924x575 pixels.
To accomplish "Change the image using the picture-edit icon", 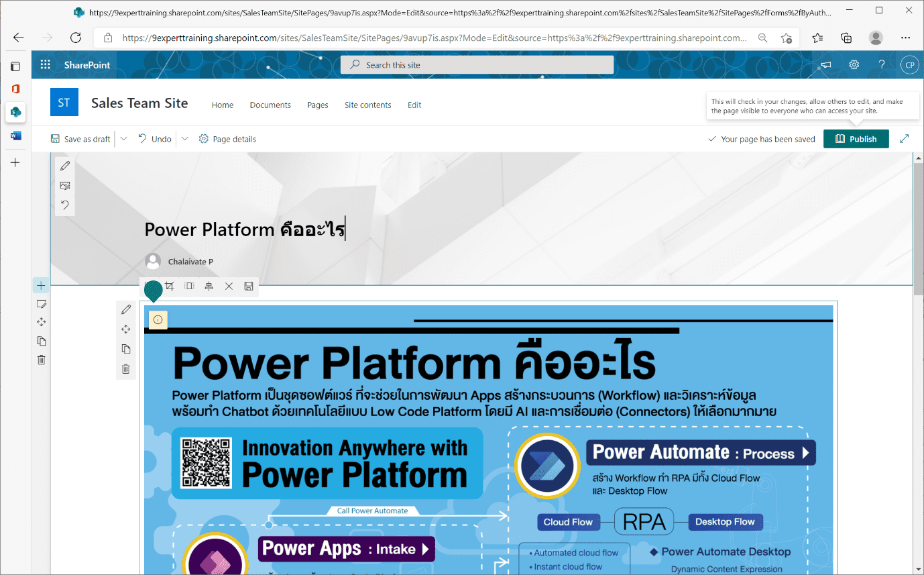I will 65,185.
